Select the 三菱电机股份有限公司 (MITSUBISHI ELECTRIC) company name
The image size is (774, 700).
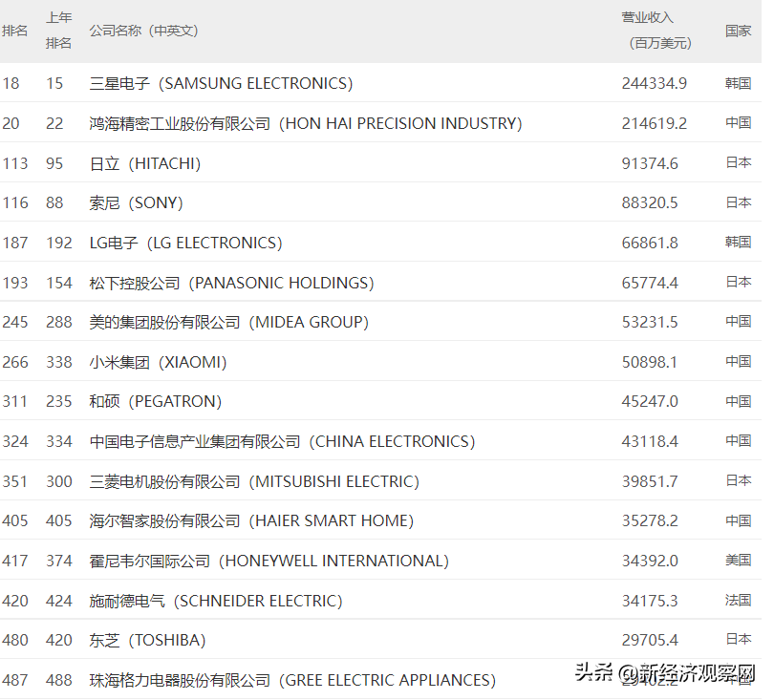(254, 481)
